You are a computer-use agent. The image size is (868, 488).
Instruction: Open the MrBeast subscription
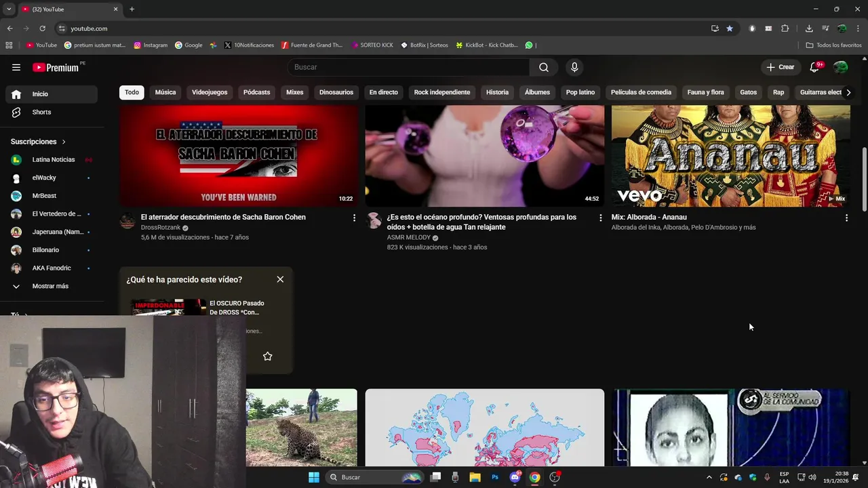(52, 196)
